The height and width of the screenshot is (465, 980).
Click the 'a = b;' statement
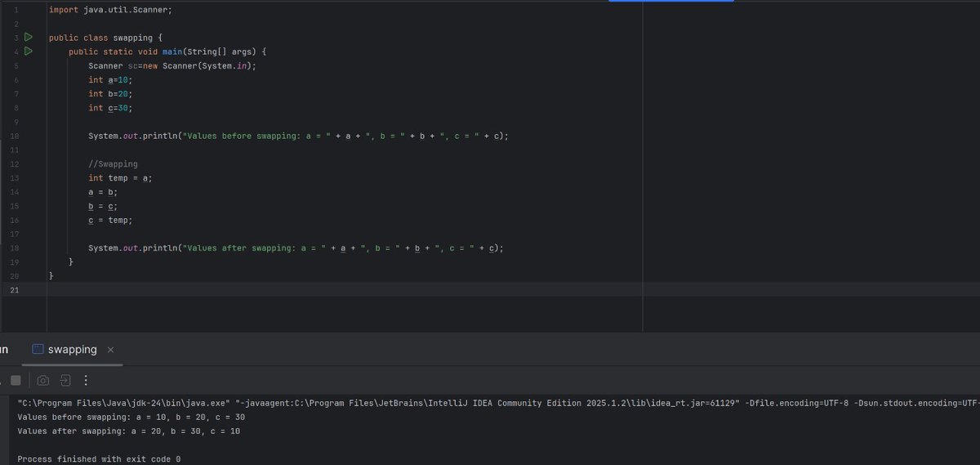pyautogui.click(x=103, y=192)
